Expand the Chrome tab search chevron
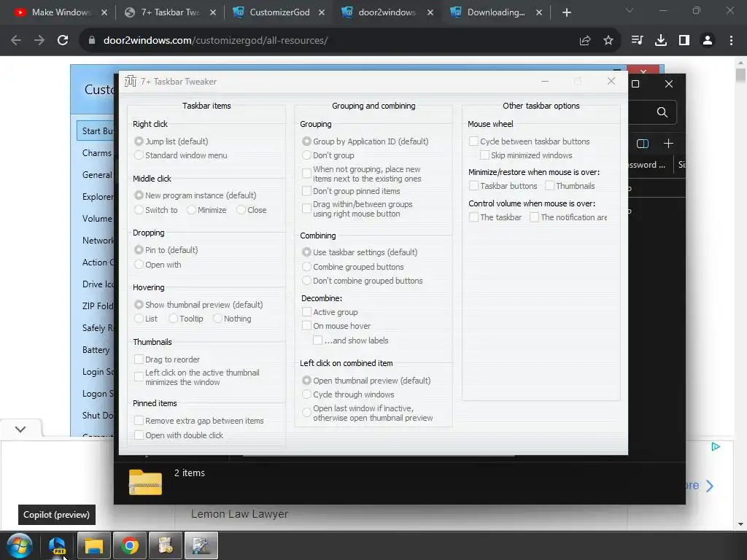747x560 pixels. (630, 10)
